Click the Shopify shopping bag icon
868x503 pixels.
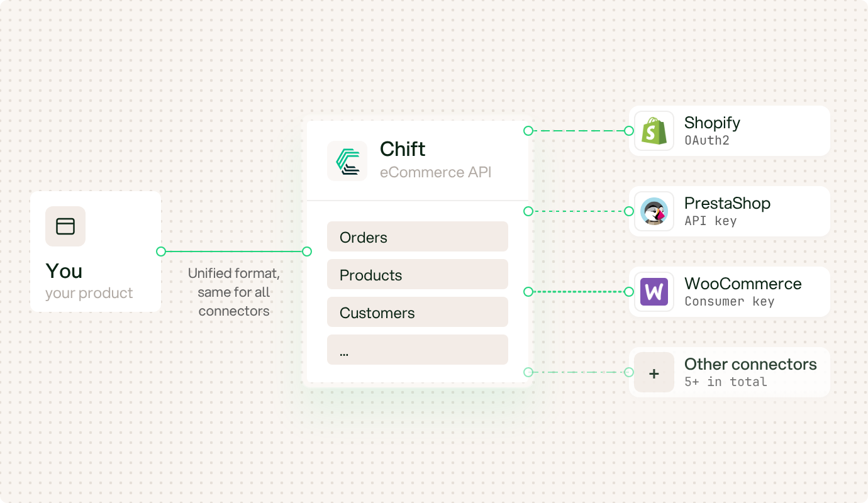[x=654, y=131]
